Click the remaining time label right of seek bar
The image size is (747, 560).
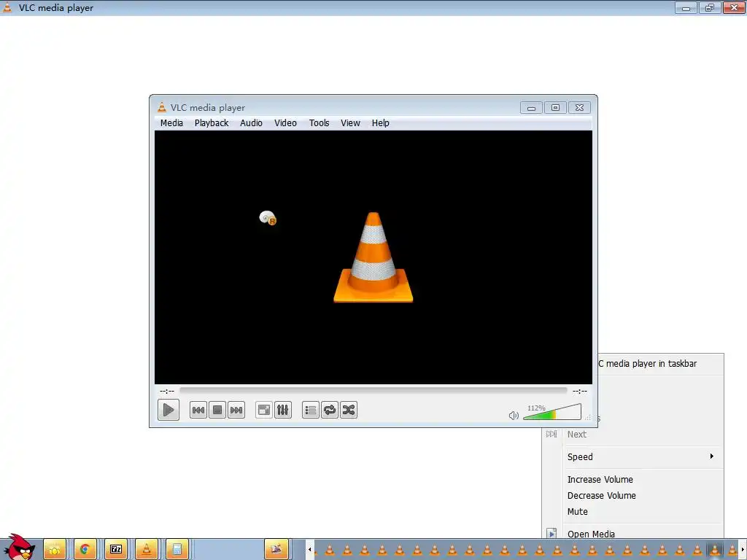[580, 391]
